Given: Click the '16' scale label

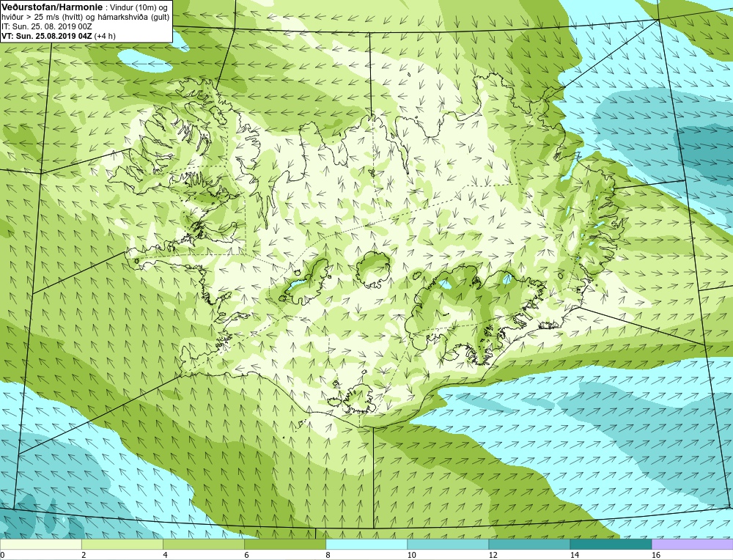Looking at the screenshot, I should [x=656, y=555].
